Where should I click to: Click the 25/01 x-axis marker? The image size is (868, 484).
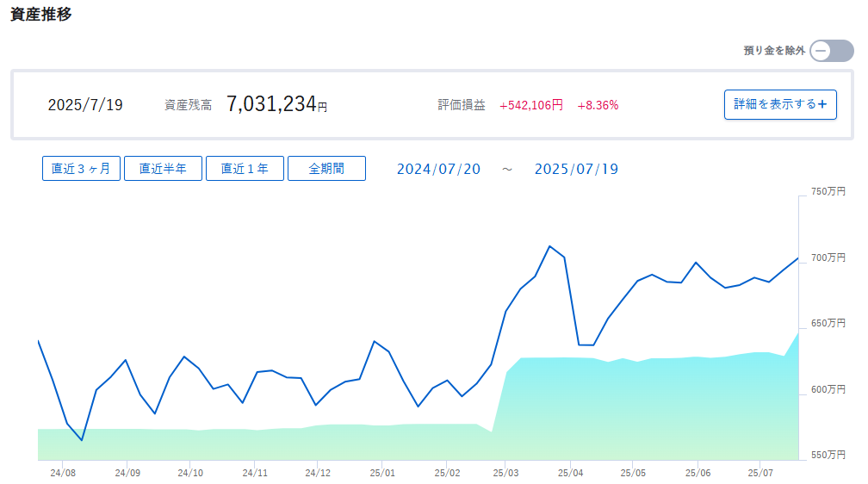point(382,473)
